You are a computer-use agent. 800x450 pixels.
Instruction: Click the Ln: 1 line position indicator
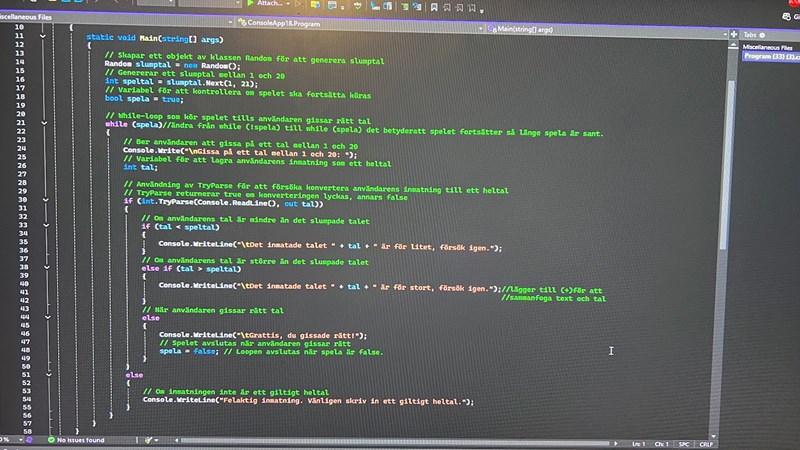coord(637,442)
